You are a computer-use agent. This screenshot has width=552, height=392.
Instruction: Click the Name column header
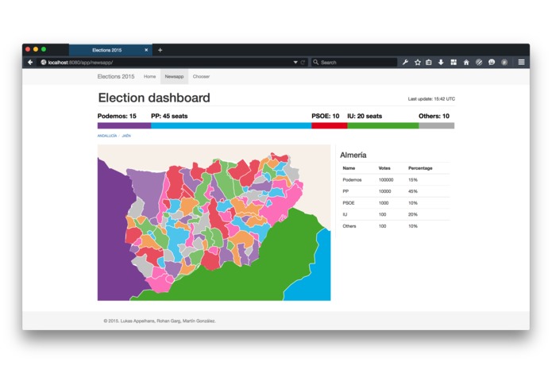coord(349,168)
